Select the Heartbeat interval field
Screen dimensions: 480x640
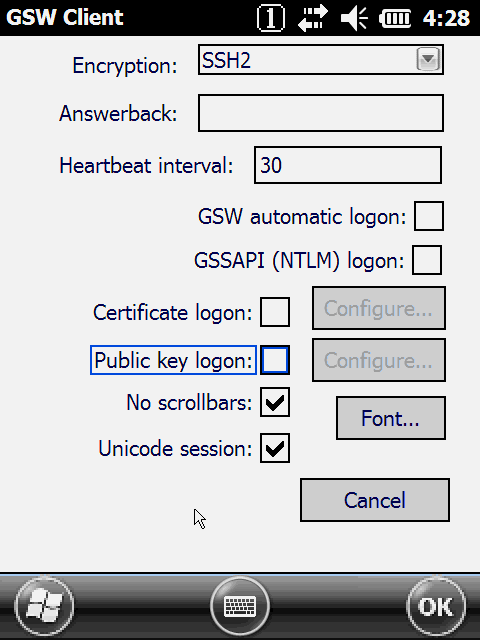pyautogui.click(x=348, y=165)
